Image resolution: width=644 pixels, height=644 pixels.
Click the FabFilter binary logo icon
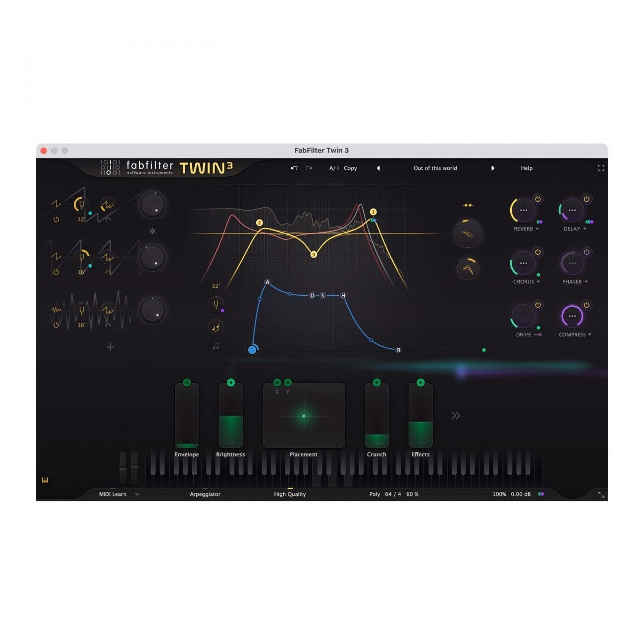110,167
